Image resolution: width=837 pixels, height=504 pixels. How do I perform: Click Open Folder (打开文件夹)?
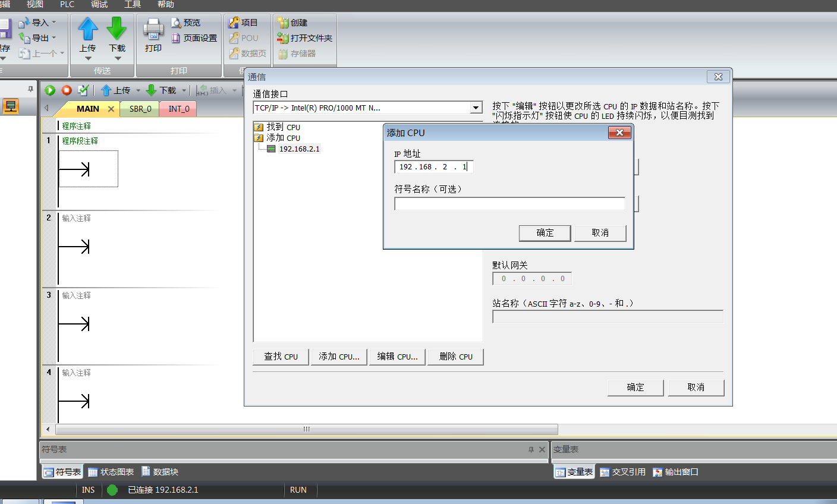point(305,38)
